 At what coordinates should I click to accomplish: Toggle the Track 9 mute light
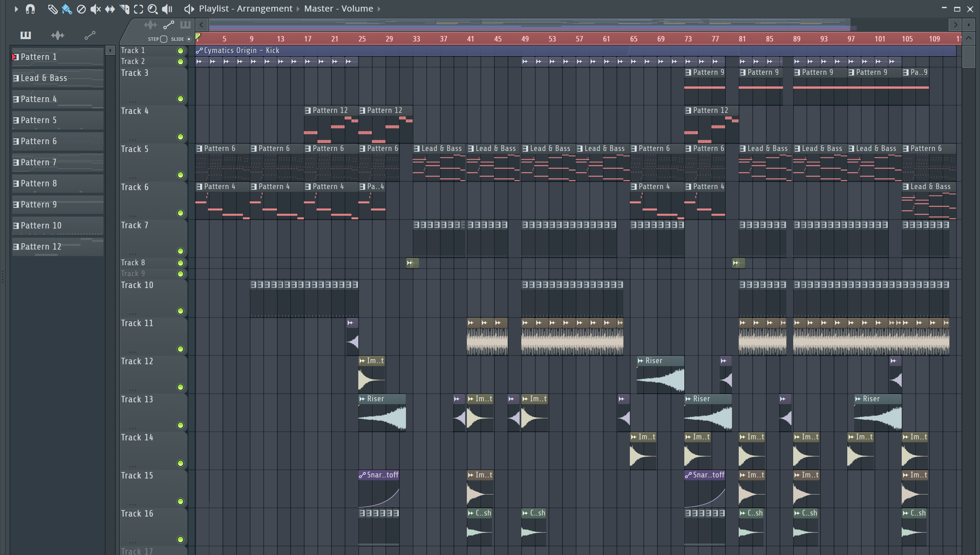[180, 274]
